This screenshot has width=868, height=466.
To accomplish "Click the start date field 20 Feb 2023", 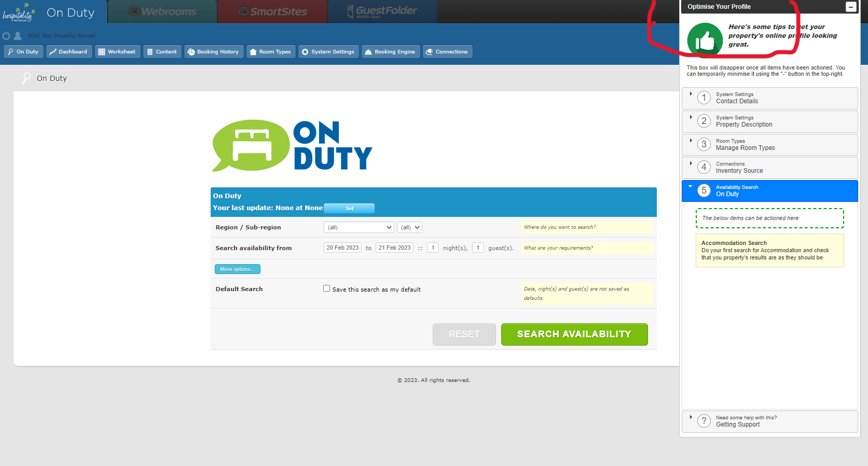I will pos(342,248).
